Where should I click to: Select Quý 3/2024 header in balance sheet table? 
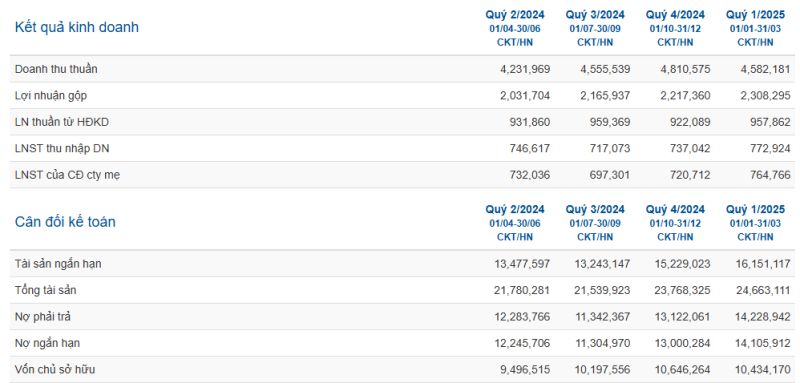click(x=595, y=209)
